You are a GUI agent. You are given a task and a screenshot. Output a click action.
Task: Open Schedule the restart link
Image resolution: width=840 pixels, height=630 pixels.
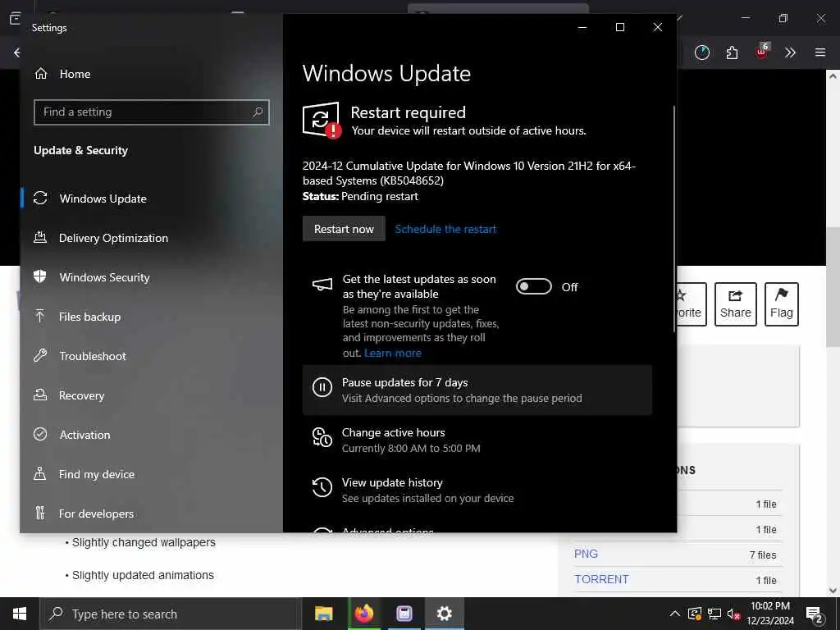[x=445, y=229]
